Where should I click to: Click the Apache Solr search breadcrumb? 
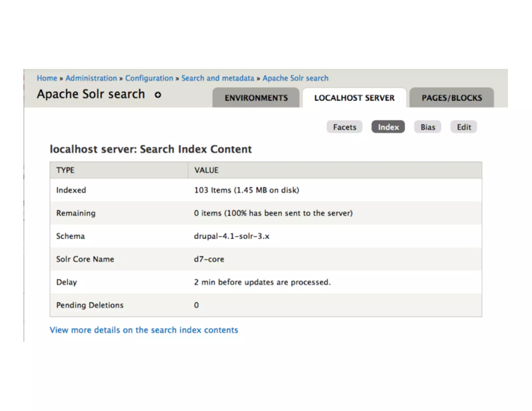click(295, 78)
